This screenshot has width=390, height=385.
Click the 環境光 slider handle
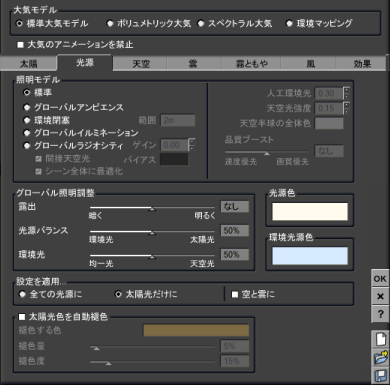tap(152, 257)
